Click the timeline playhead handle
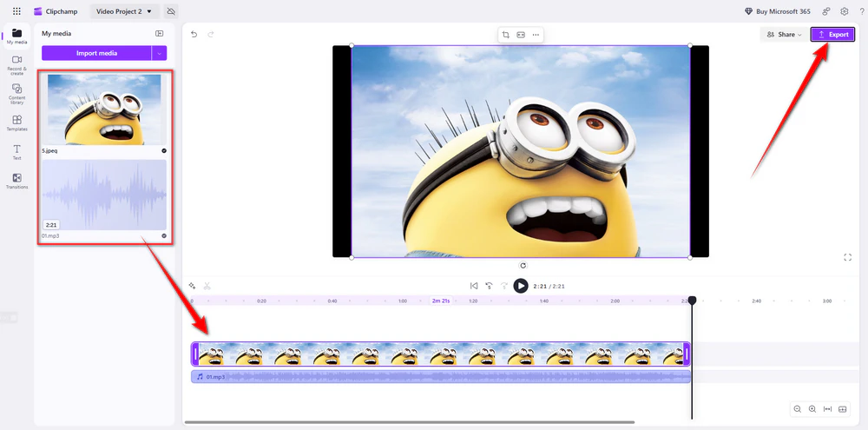Screen dimensions: 868x430 (x=692, y=301)
